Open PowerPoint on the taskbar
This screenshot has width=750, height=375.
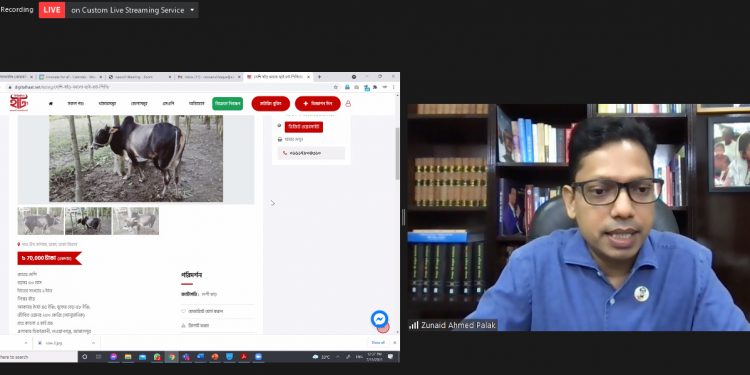[x=215, y=357]
